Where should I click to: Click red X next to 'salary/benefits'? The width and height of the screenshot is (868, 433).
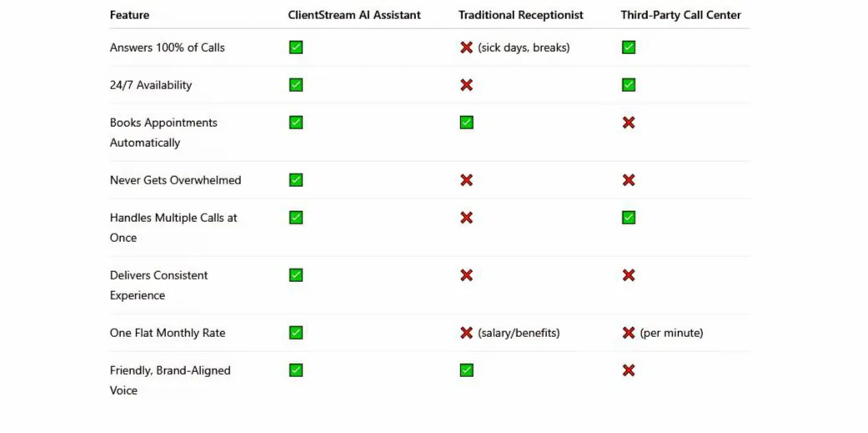tap(466, 333)
